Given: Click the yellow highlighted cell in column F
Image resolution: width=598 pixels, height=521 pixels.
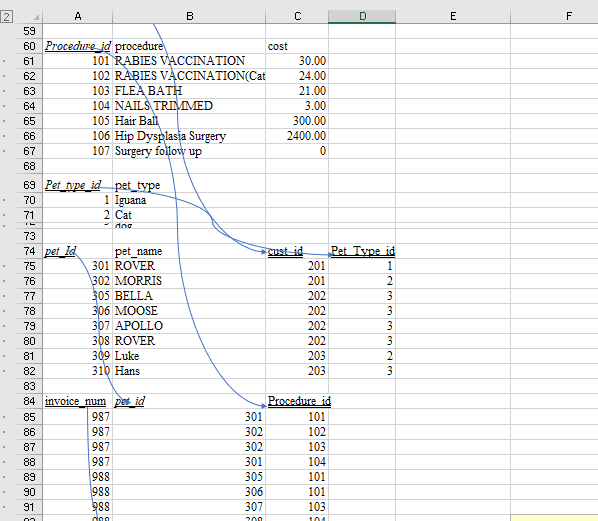Looking at the screenshot, I should click(x=554, y=518).
